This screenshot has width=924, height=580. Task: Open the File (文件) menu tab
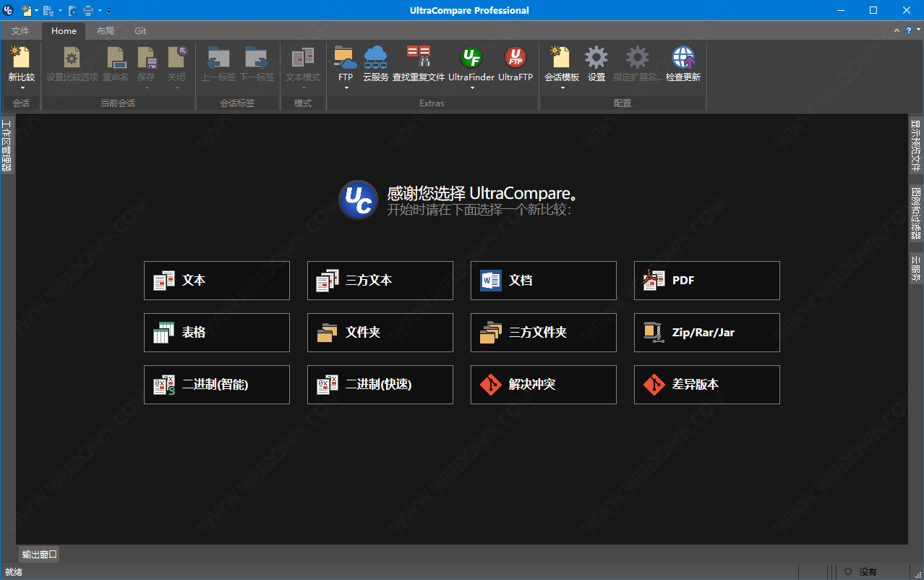[x=20, y=31]
